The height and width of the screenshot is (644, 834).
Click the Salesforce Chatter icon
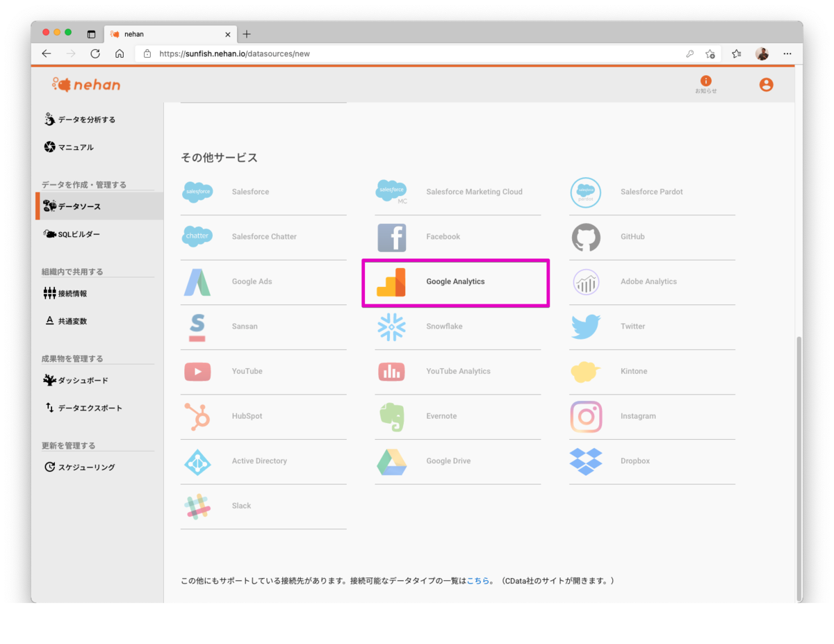(x=197, y=237)
